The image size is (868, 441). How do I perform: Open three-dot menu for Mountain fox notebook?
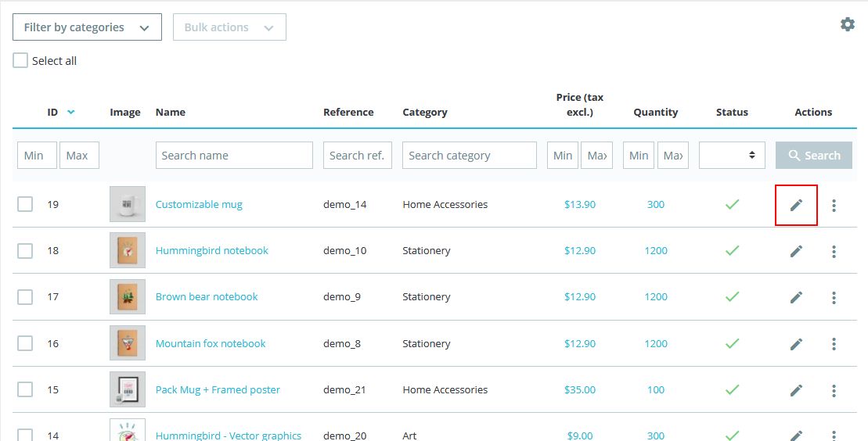(x=834, y=344)
